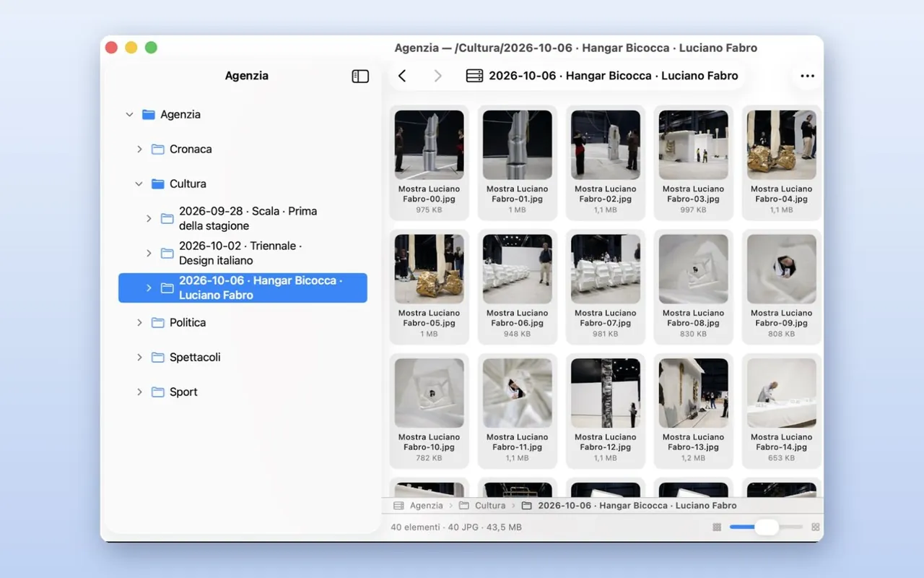Image resolution: width=924 pixels, height=578 pixels.
Task: Click the 1,2 MB file size label
Action: tap(694, 458)
